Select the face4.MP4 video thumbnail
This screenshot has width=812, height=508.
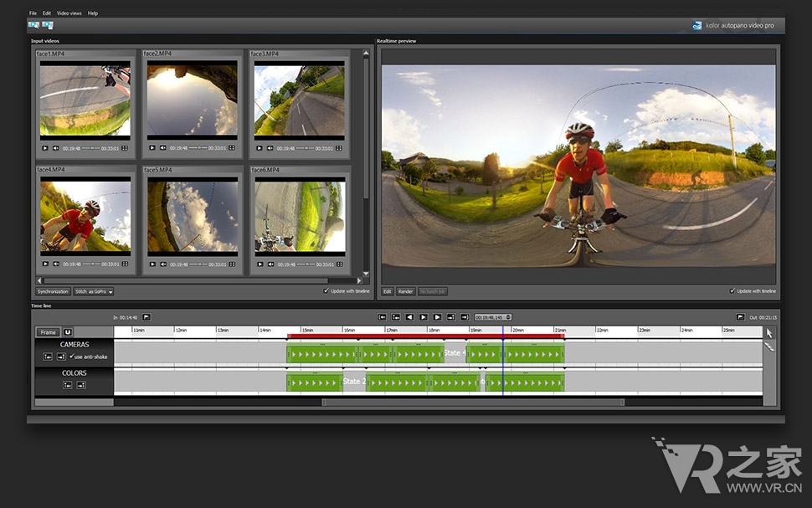tap(85, 216)
